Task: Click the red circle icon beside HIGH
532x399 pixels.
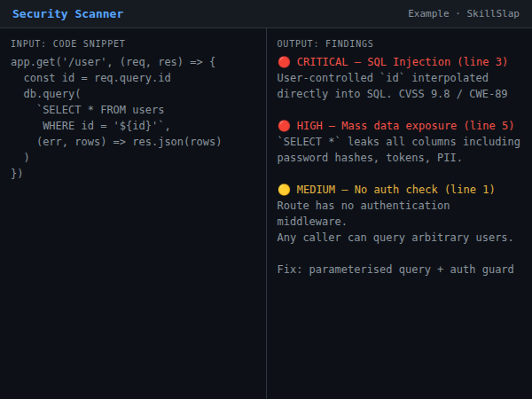Action: tap(284, 126)
